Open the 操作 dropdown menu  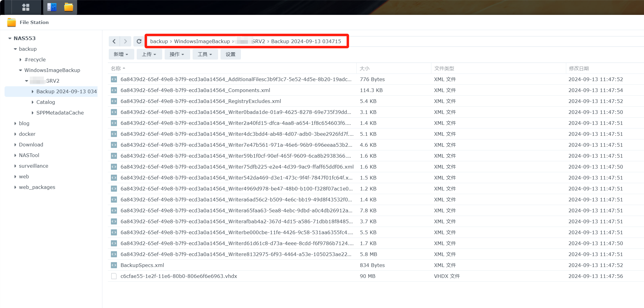177,54
